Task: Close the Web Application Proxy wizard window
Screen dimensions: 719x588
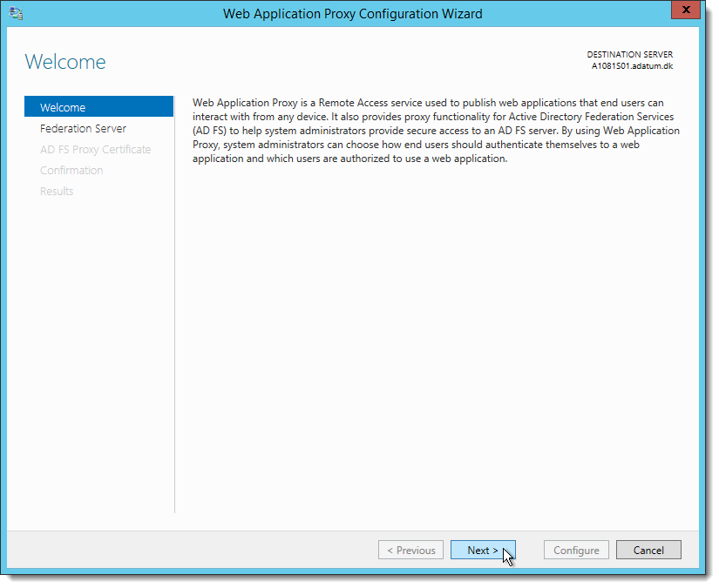Action: 685,10
